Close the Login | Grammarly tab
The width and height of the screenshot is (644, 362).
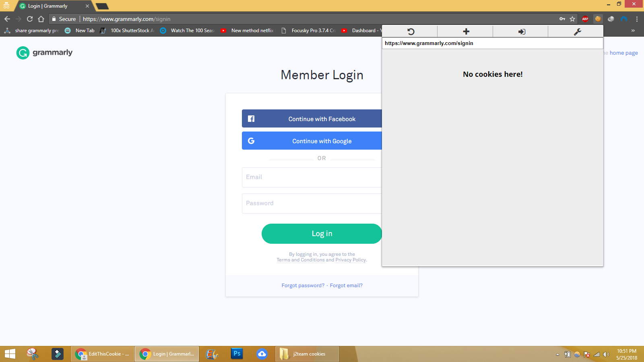(x=87, y=6)
